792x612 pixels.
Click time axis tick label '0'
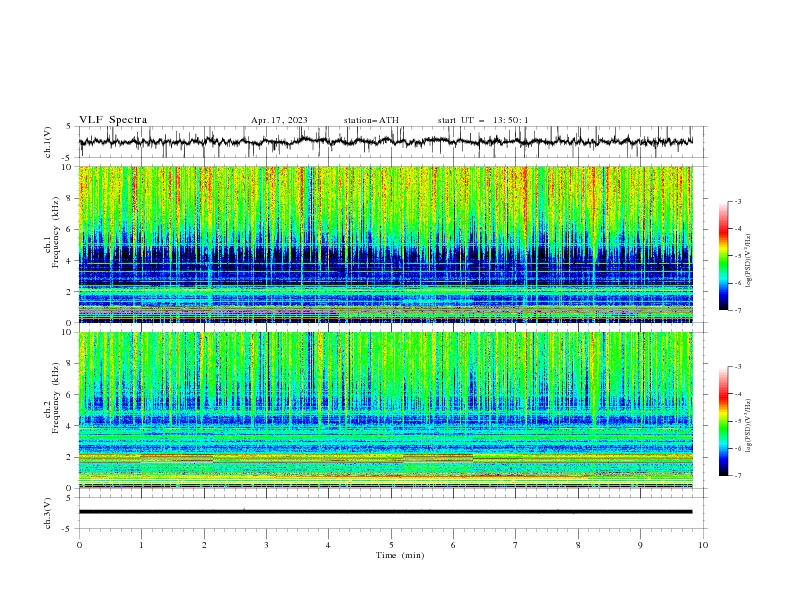[79, 545]
